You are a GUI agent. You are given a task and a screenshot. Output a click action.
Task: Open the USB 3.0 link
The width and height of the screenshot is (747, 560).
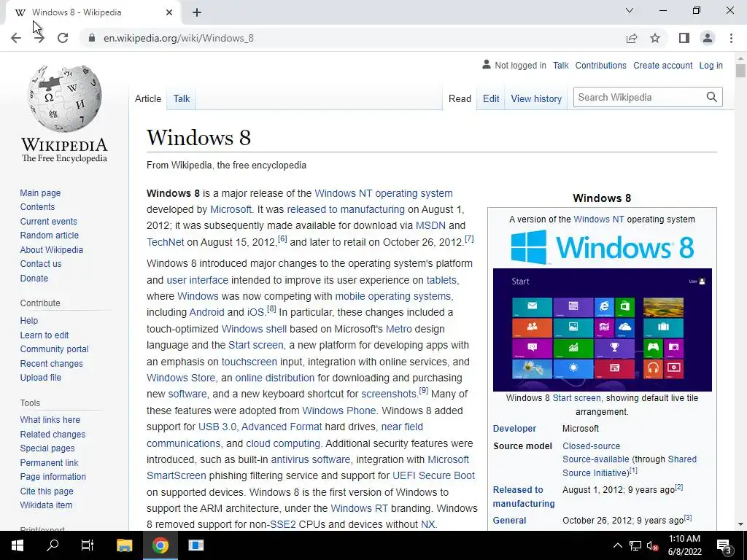point(217,427)
